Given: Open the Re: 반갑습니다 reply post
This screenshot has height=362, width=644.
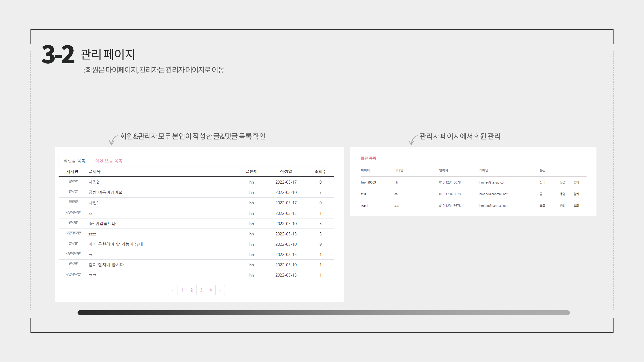Looking at the screenshot, I should [102, 224].
